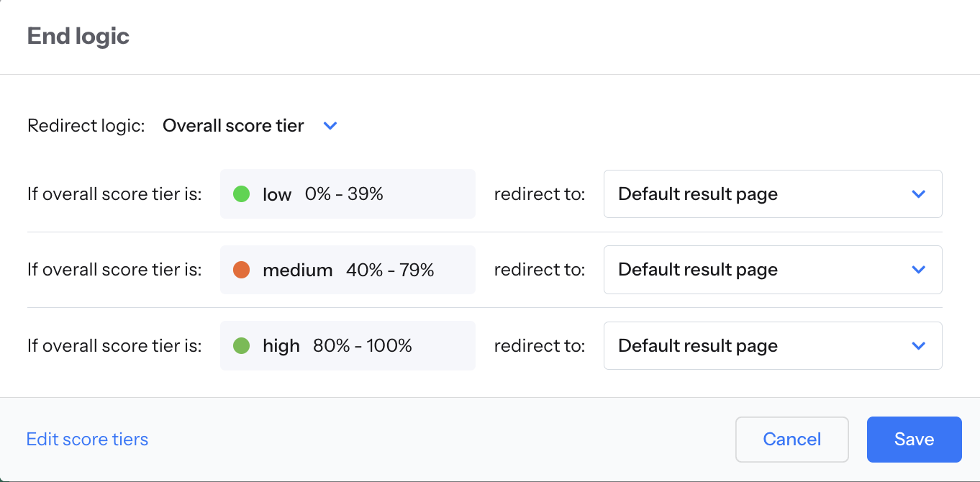Click the blue chevron beside Overall score tier
The height and width of the screenshot is (482, 980).
[330, 126]
